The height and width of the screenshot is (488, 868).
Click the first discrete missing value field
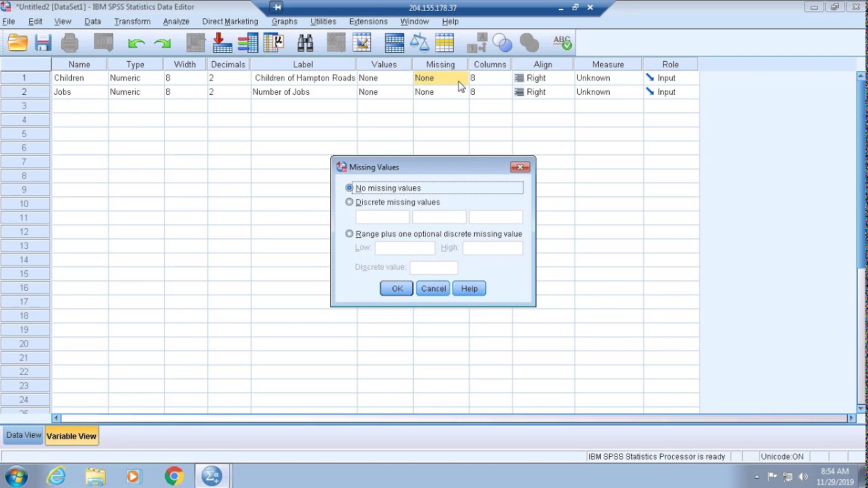382,217
